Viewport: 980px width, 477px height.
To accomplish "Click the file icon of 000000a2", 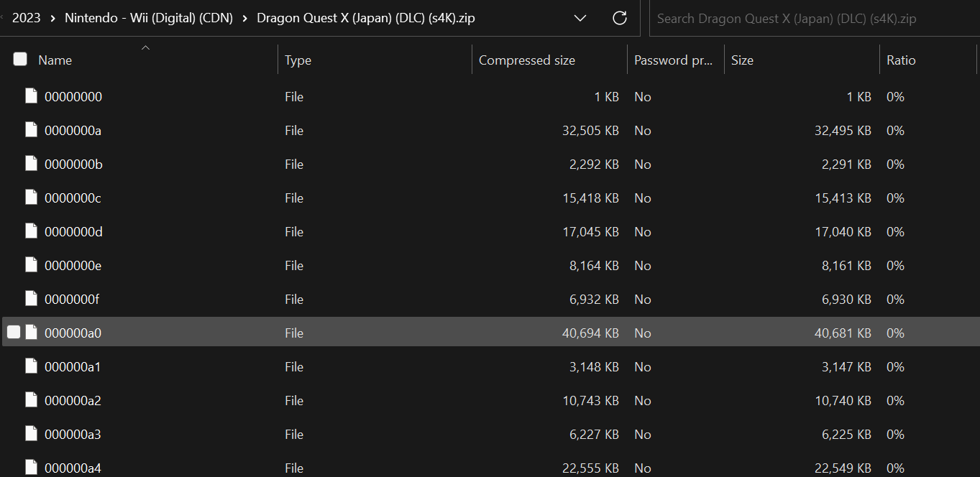I will (x=31, y=400).
